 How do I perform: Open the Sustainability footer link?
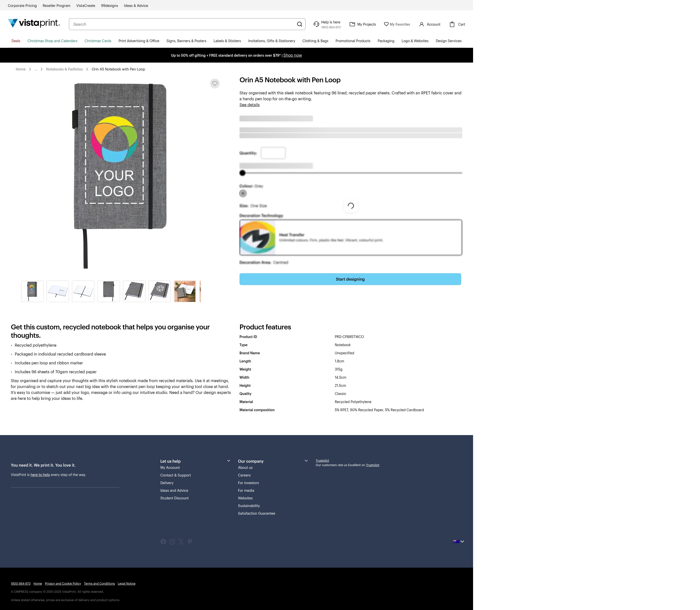[249, 506]
